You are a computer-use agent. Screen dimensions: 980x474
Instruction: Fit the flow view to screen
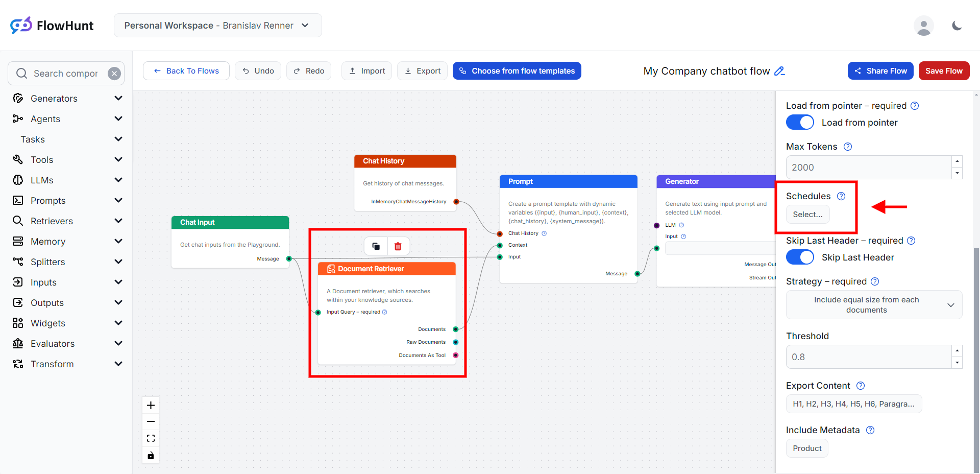click(151, 438)
